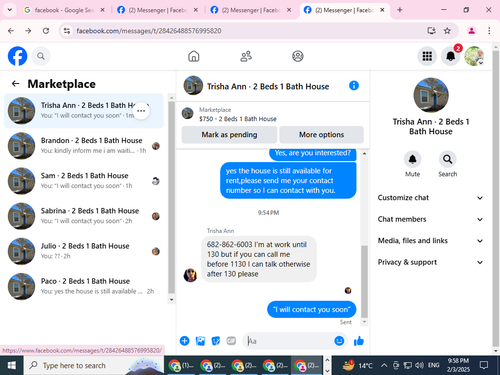Open the Paco conversation
Screen dimensions: 500x375
click(84, 286)
